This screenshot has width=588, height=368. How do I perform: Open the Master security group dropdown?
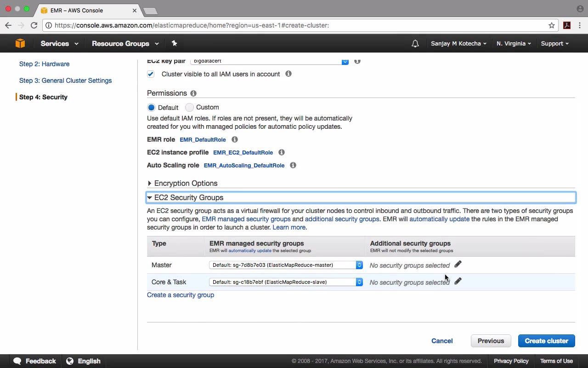click(x=286, y=265)
